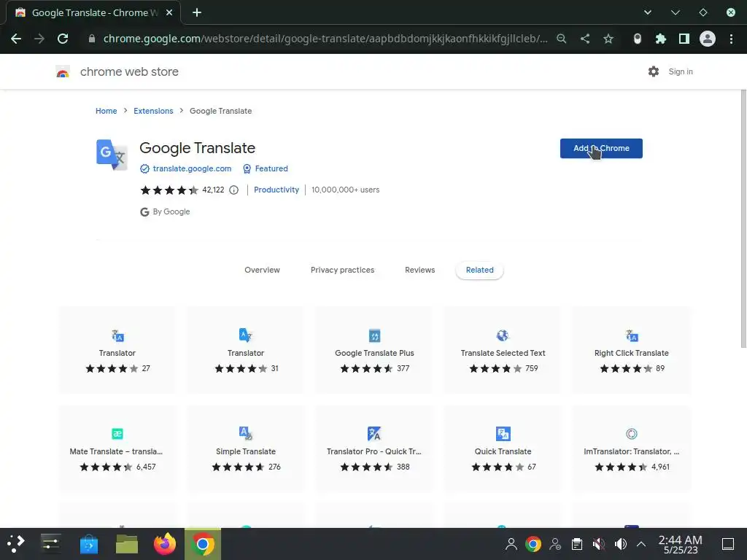Click the Chrome Web Store rainbow logo

(63, 72)
